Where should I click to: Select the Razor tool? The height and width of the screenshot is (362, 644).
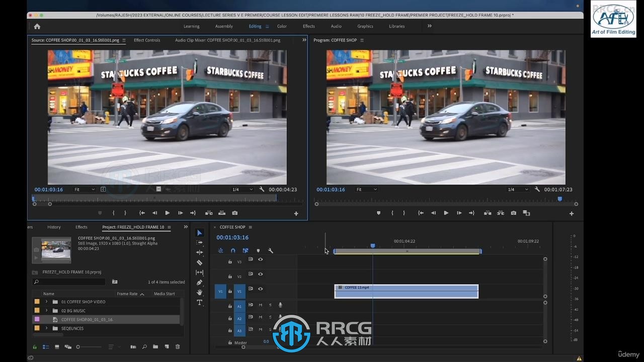click(x=199, y=262)
